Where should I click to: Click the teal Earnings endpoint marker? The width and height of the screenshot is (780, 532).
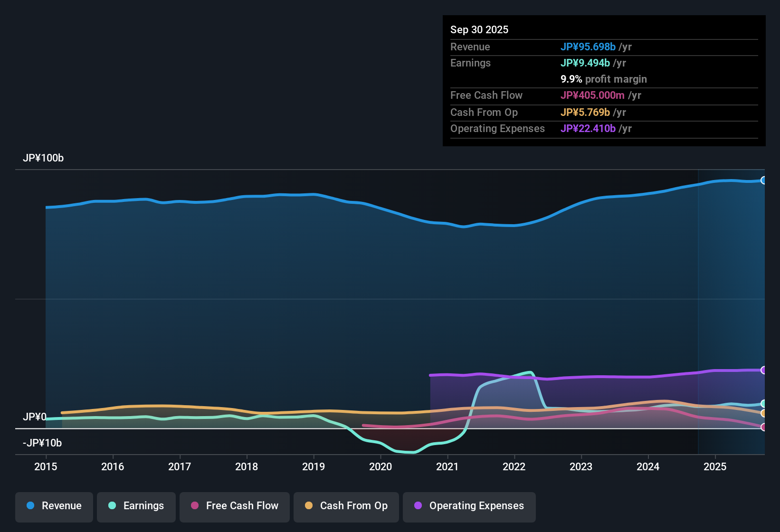763,404
